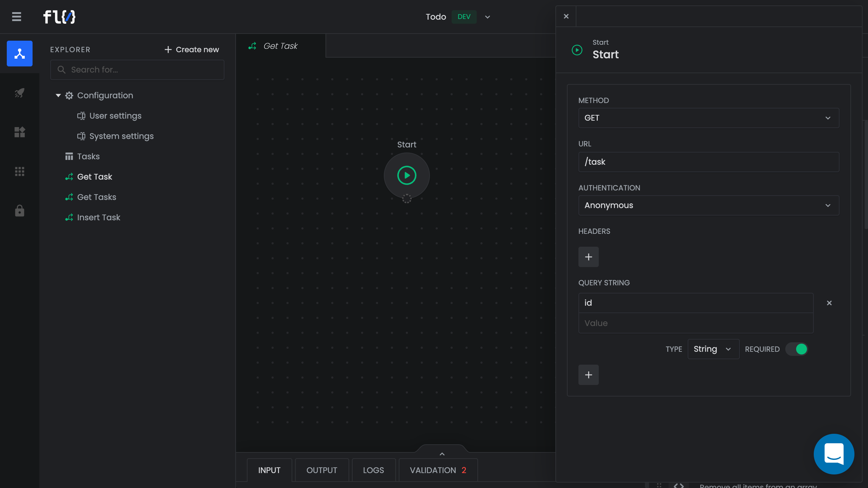868x488 pixels.
Task: Click the URL field containing /task
Action: coord(709,162)
